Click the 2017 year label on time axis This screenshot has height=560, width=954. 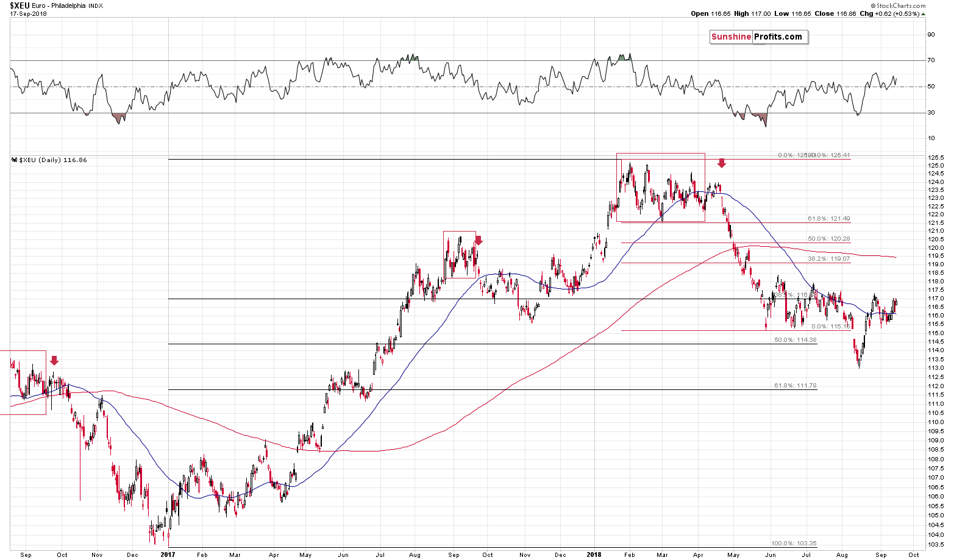click(168, 555)
